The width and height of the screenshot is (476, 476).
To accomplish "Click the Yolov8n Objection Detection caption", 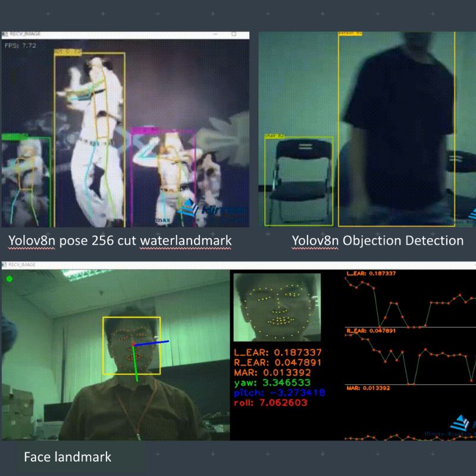I will 377,240.
